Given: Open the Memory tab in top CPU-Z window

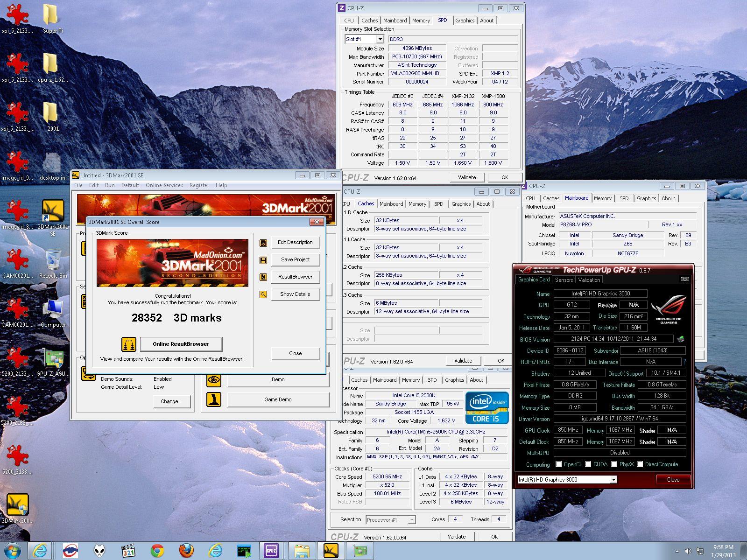Looking at the screenshot, I should (x=421, y=21).
